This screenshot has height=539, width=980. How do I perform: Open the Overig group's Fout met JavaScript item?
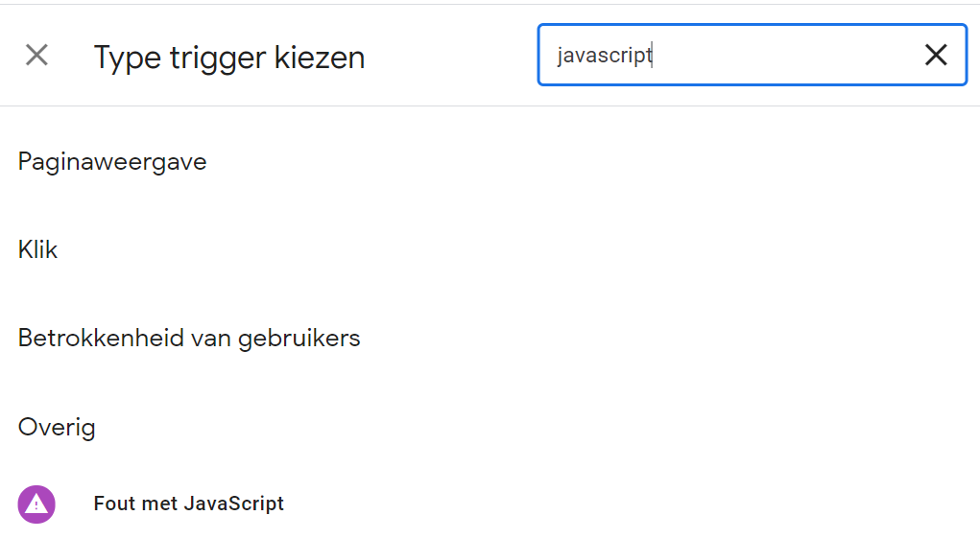[x=188, y=504]
